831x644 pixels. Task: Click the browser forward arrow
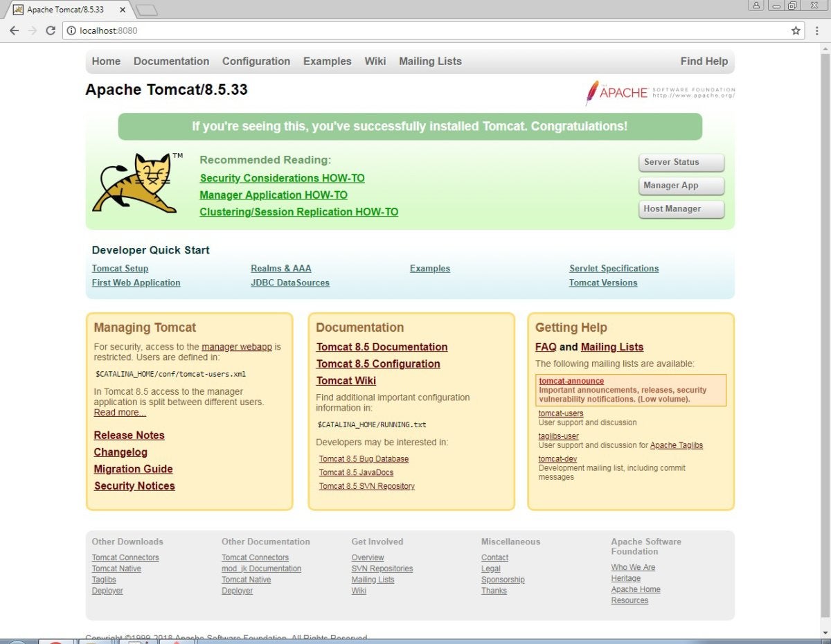pyautogui.click(x=32, y=30)
